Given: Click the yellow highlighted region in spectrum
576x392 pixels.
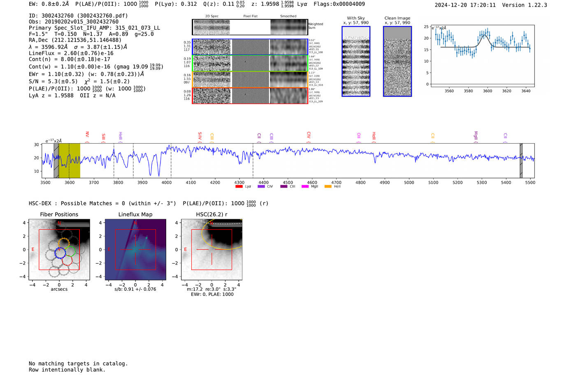Looking at the screenshot, I should (x=70, y=160).
